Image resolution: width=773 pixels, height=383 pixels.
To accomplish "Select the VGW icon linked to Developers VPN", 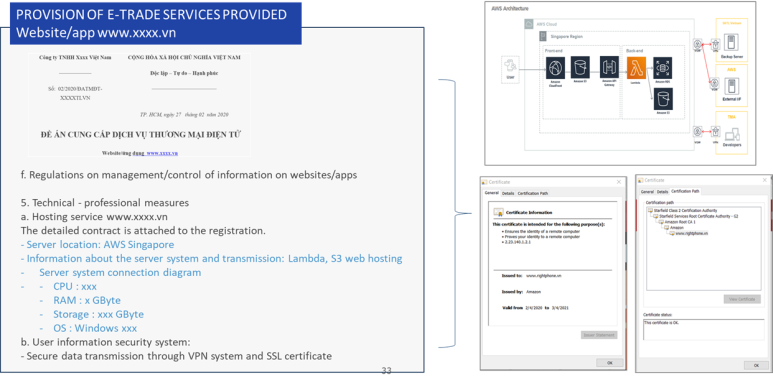I will click(x=697, y=132).
